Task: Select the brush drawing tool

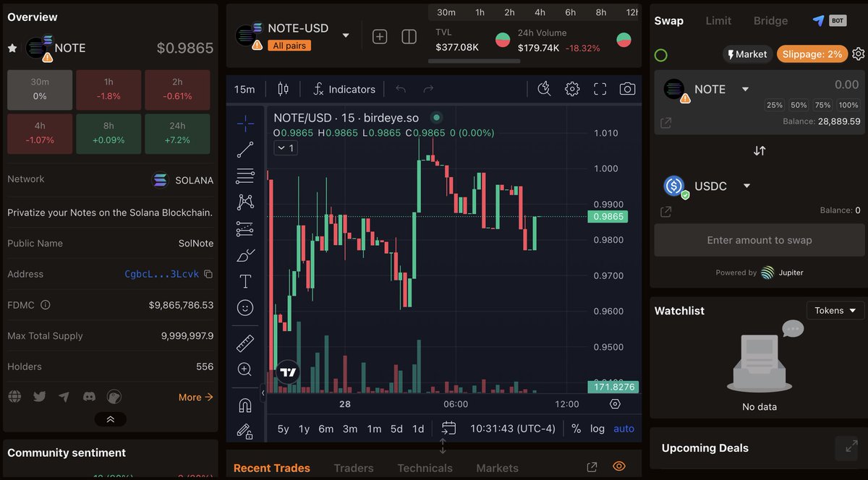Action: (x=245, y=255)
